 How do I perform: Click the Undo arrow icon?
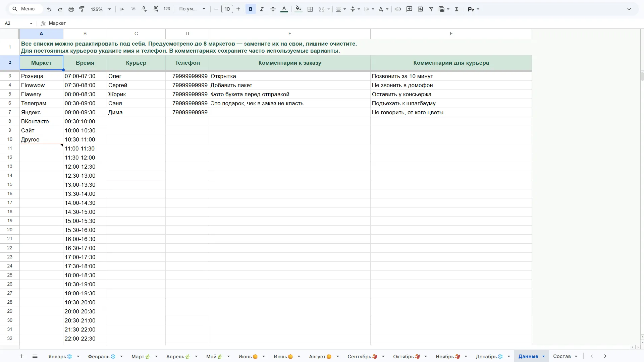pos(49,9)
